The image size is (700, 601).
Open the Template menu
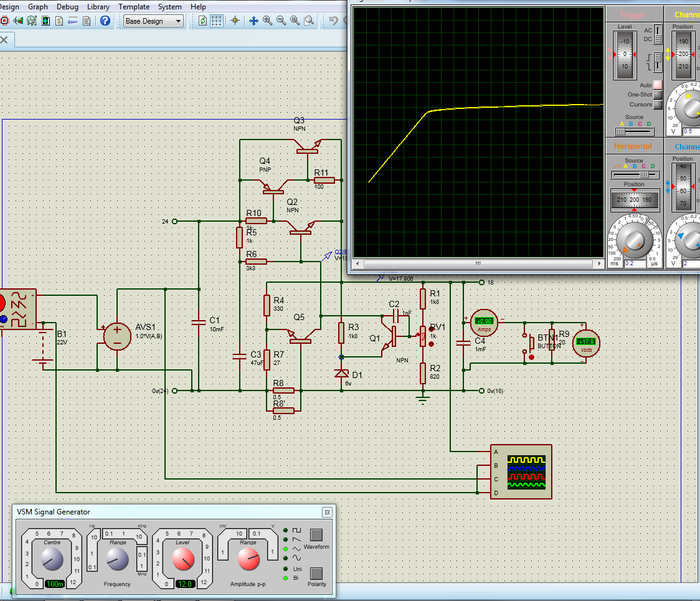(134, 7)
